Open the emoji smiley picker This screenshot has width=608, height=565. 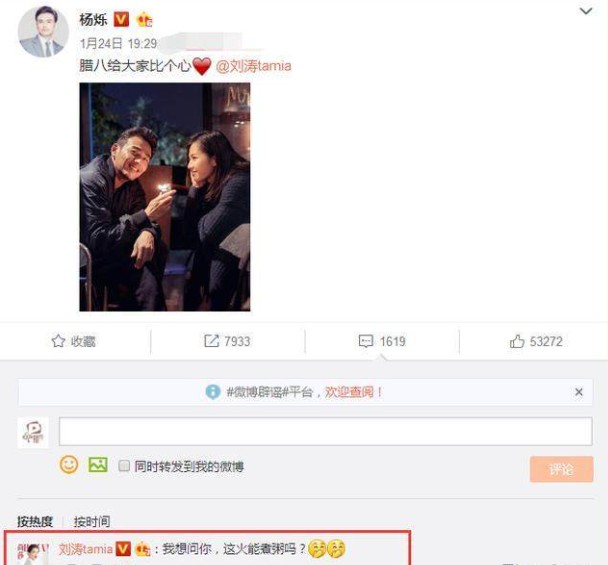69,464
